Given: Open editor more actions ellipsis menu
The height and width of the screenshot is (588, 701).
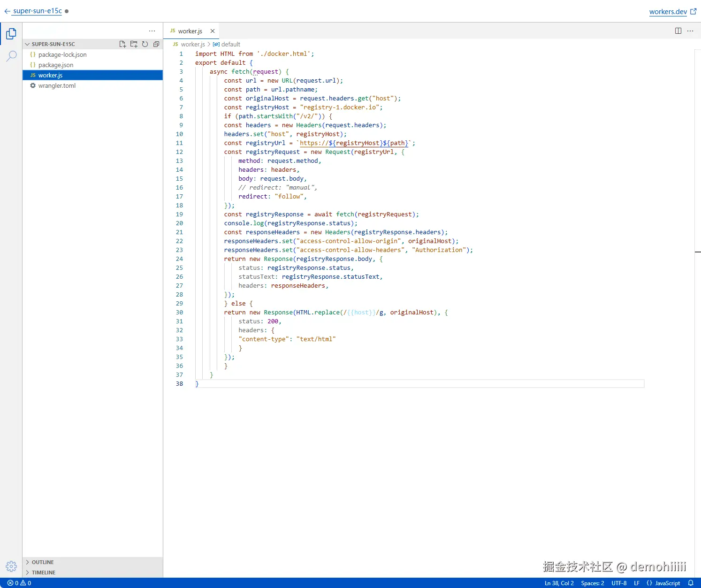Looking at the screenshot, I should click(x=690, y=31).
